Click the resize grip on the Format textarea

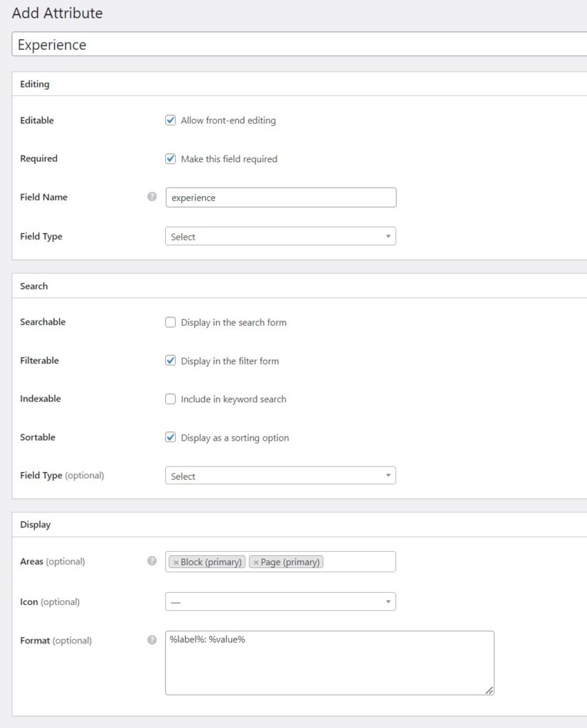tap(490, 688)
